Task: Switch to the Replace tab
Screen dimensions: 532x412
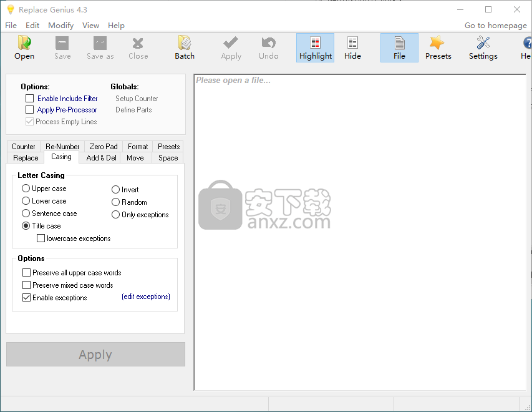Action: click(x=26, y=158)
